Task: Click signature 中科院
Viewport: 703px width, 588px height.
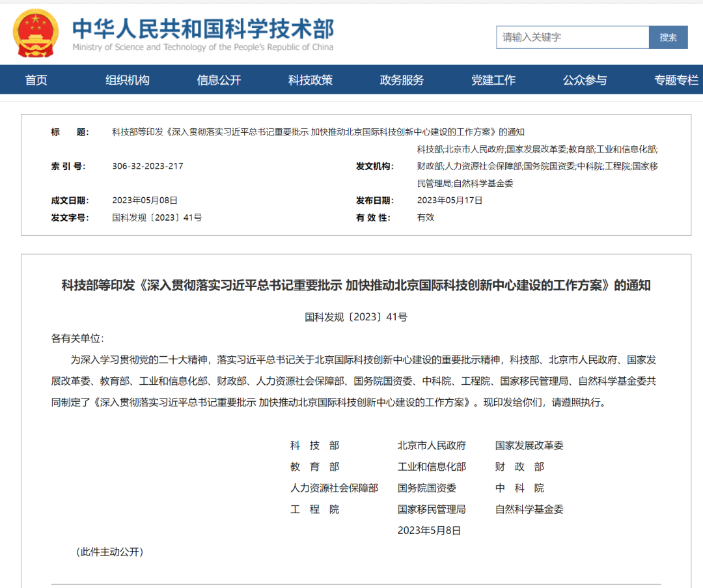Action: (x=519, y=488)
